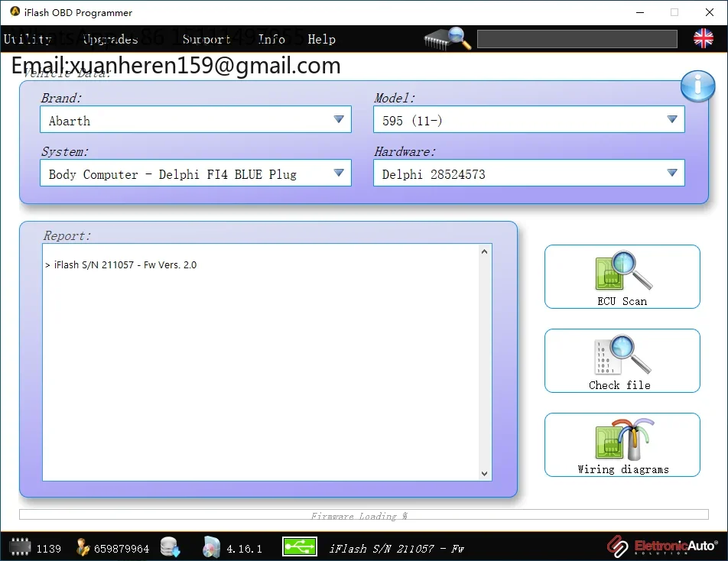Minimize the iFlash OBD Programmer window
Image resolution: width=728 pixels, height=561 pixels.
[640, 12]
